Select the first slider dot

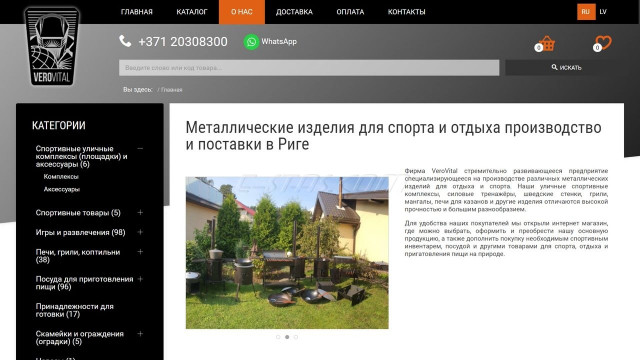tap(278, 337)
